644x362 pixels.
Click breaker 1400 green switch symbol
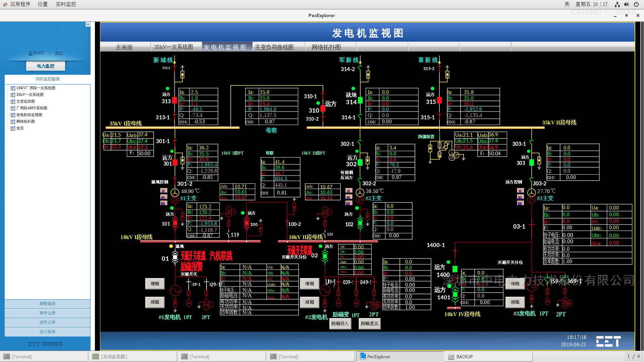[x=455, y=269]
